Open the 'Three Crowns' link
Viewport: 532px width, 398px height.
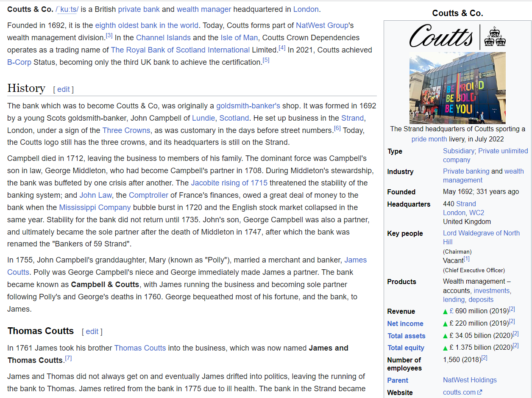click(x=126, y=130)
